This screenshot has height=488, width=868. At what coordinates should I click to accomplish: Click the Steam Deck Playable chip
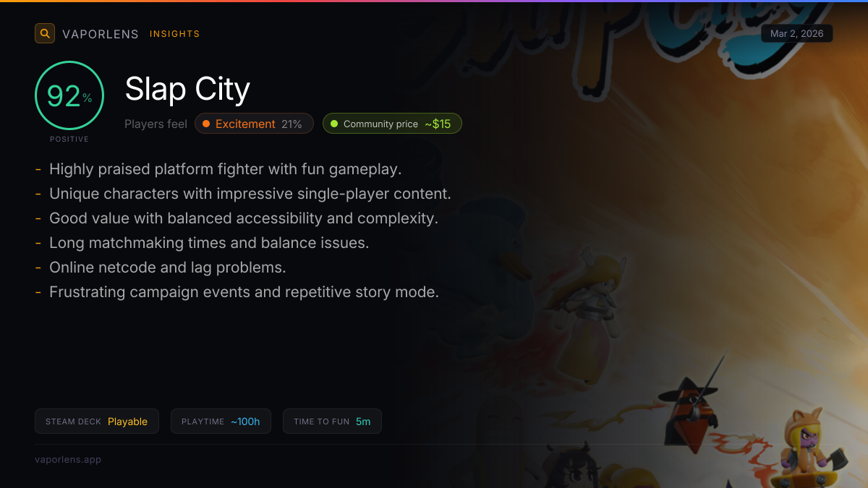click(97, 421)
